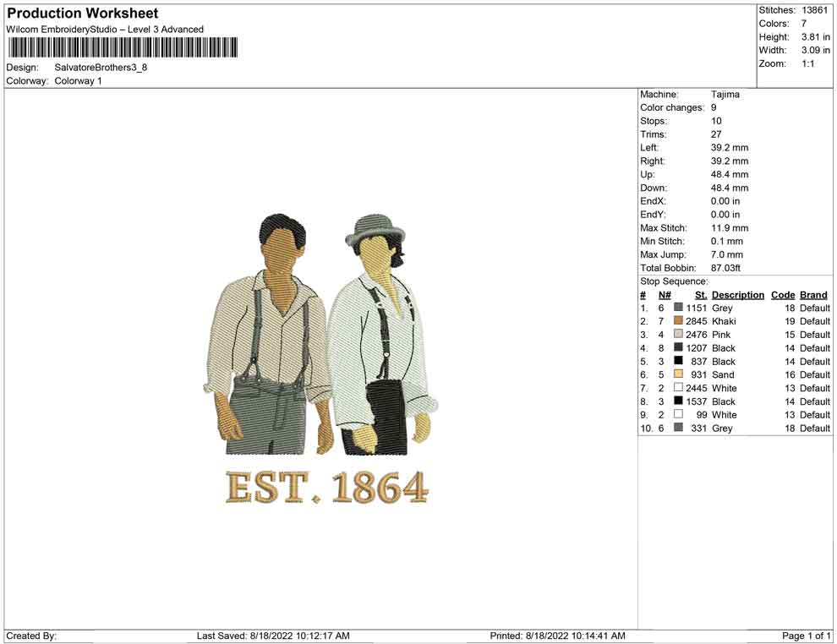This screenshot has height=644, width=837.
Task: Click the pink swatch in stop 3
Action: coord(678,334)
